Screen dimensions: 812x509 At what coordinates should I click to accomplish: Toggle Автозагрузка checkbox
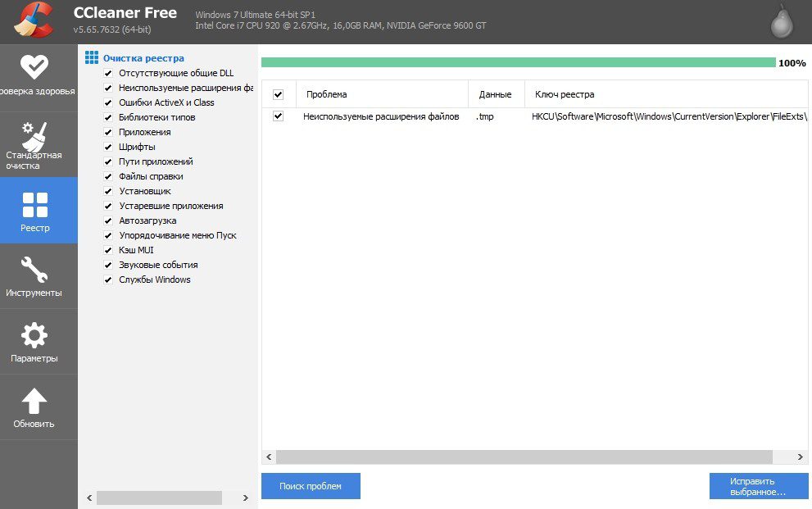coord(108,220)
